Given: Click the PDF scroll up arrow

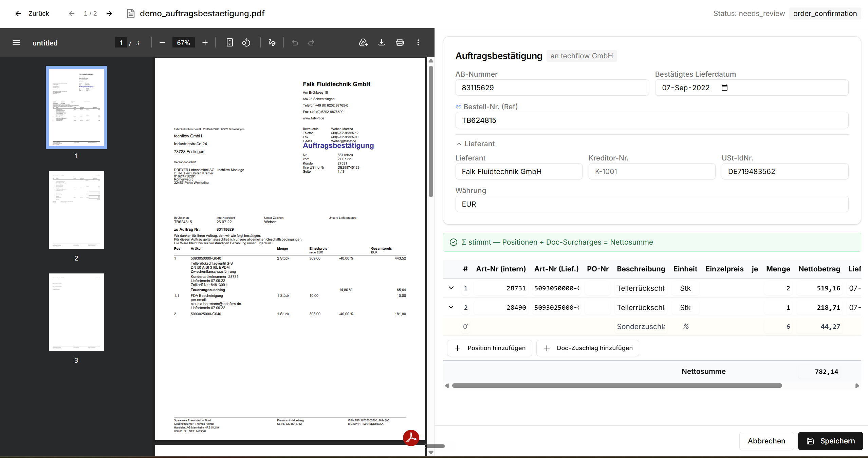Looking at the screenshot, I should click(431, 61).
